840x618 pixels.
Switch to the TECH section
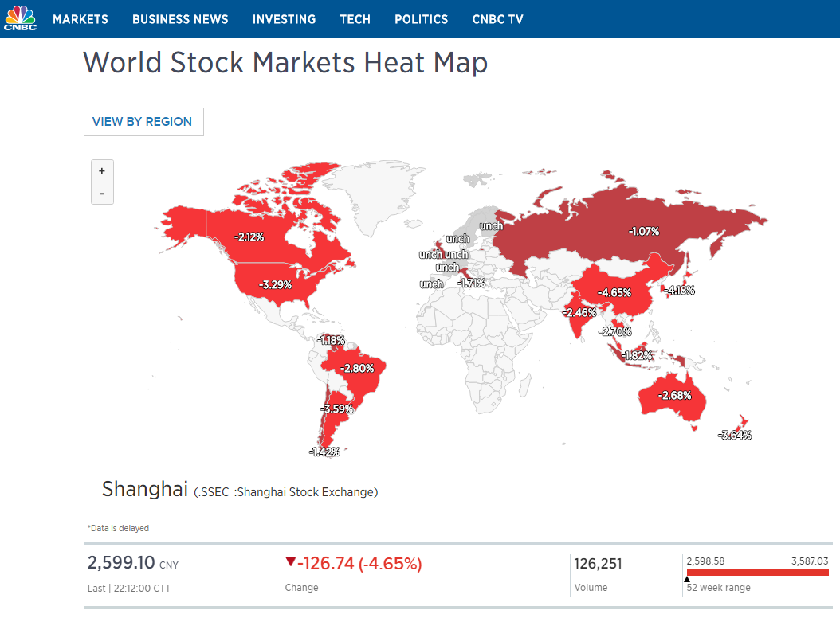pos(355,19)
